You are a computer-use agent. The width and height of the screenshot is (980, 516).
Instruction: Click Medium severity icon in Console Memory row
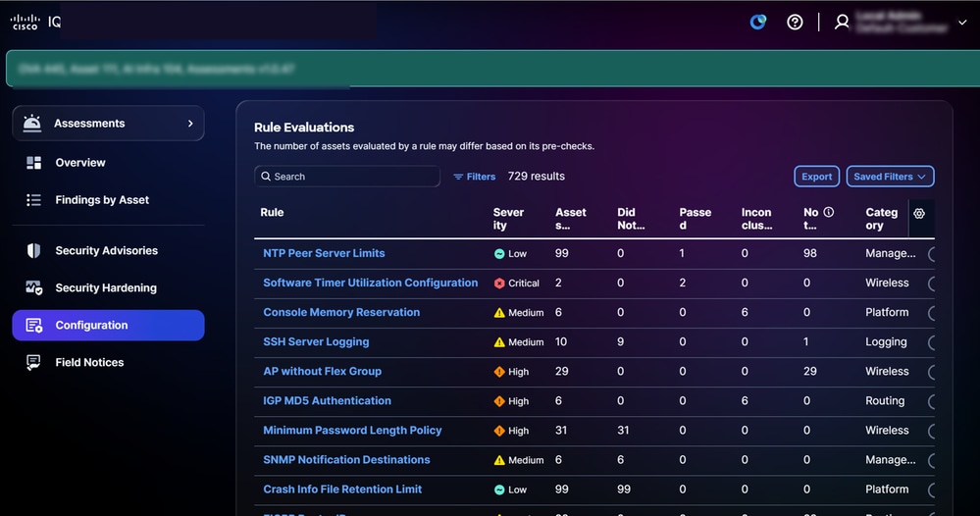point(499,312)
